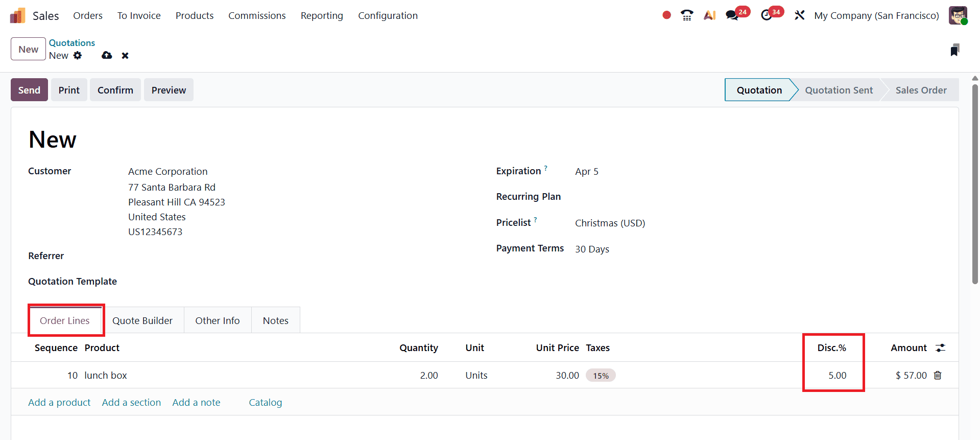Open the Sales app home icon
The image size is (980, 440).
point(17,16)
